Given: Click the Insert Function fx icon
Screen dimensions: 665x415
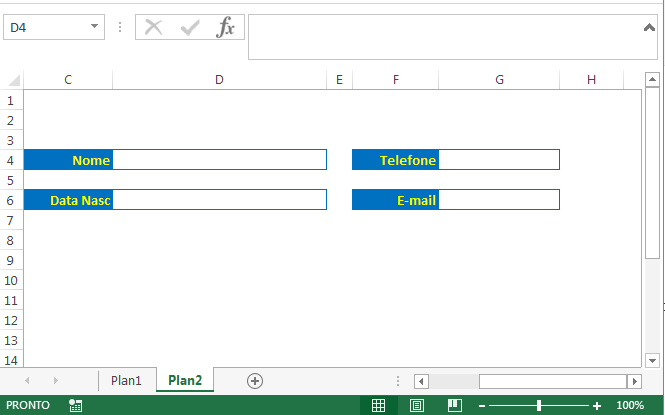Looking at the screenshot, I should [x=226, y=28].
